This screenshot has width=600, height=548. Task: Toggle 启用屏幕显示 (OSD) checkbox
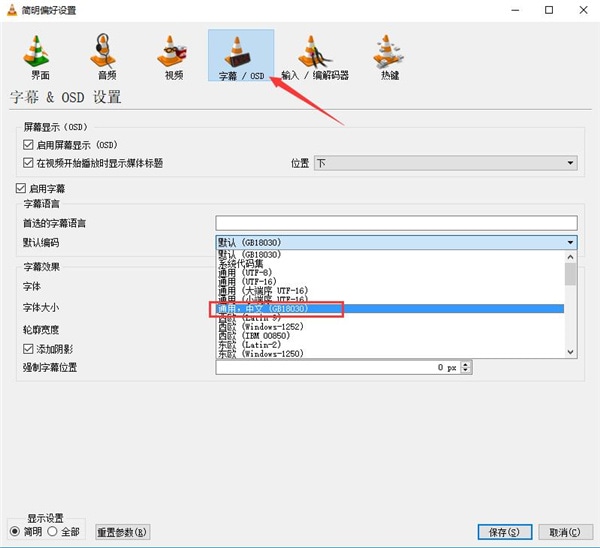pos(28,145)
